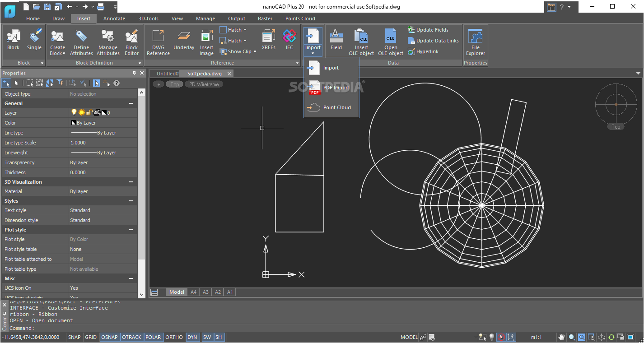Image resolution: width=644 pixels, height=343 pixels.
Task: Toggle OSNAP in status bar
Action: point(110,337)
